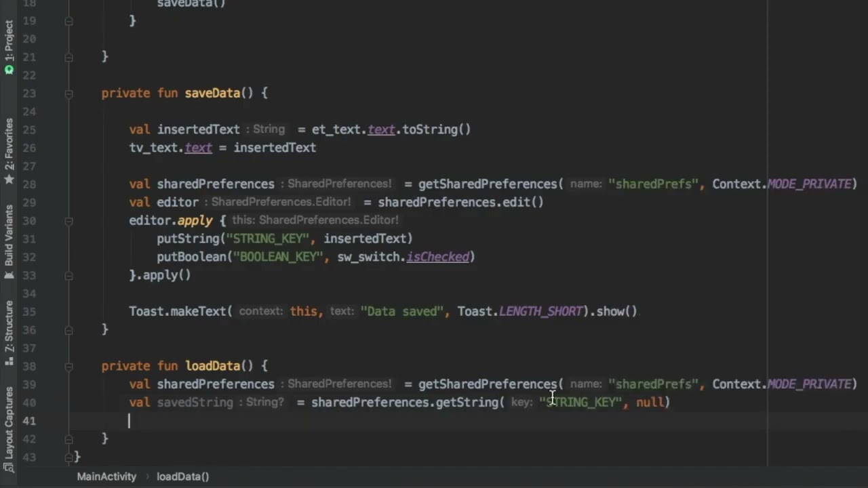This screenshot has height=488, width=868.
Task: Click Toast.makeText on line 35
Action: (178, 311)
